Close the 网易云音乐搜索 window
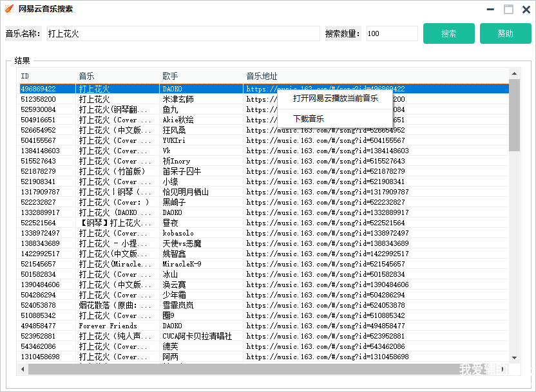The width and height of the screenshot is (536, 392). 526,10
